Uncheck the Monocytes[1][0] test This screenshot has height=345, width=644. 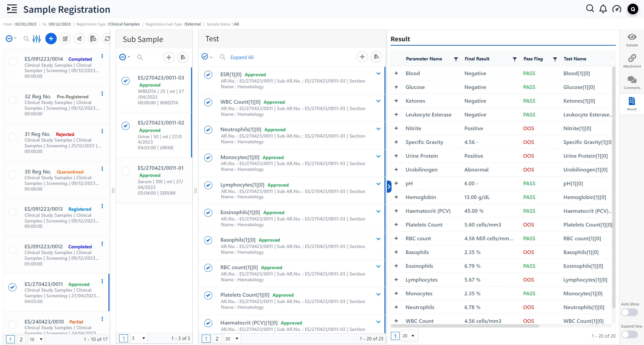point(208,158)
